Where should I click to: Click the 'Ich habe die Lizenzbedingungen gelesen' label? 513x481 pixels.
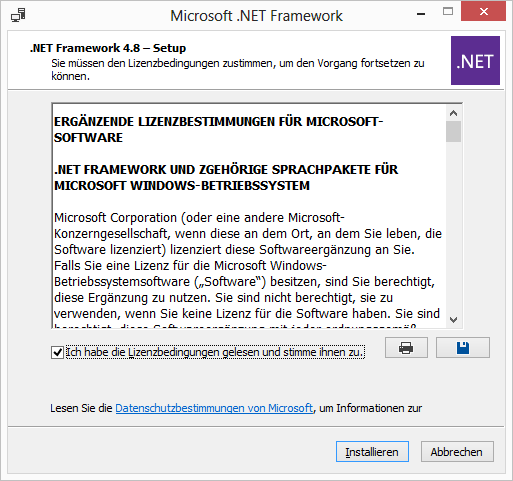215,352
